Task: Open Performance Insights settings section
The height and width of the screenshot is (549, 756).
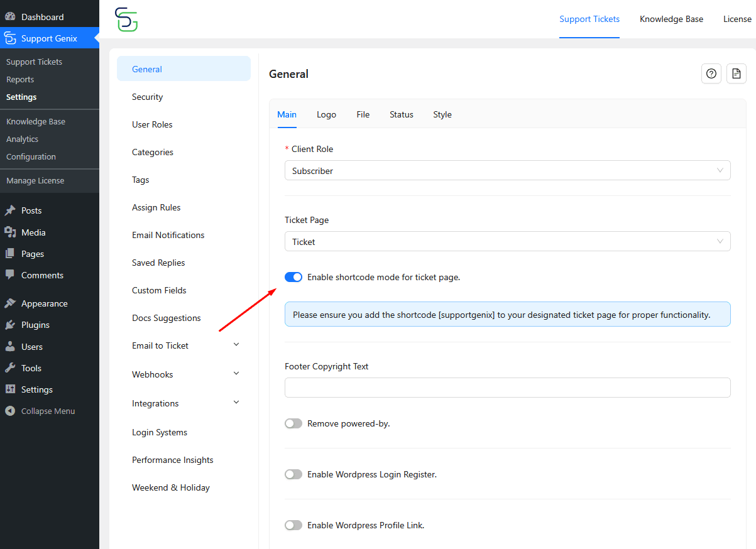Action: point(184,460)
